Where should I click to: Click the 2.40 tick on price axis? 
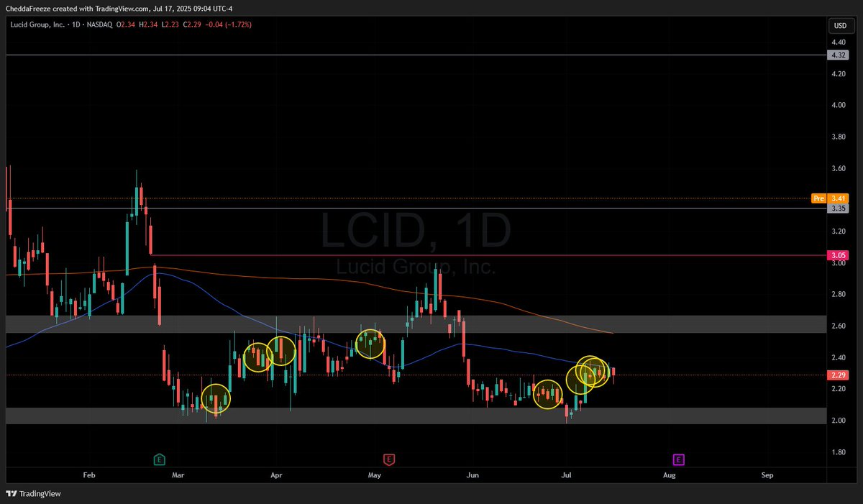click(839, 357)
